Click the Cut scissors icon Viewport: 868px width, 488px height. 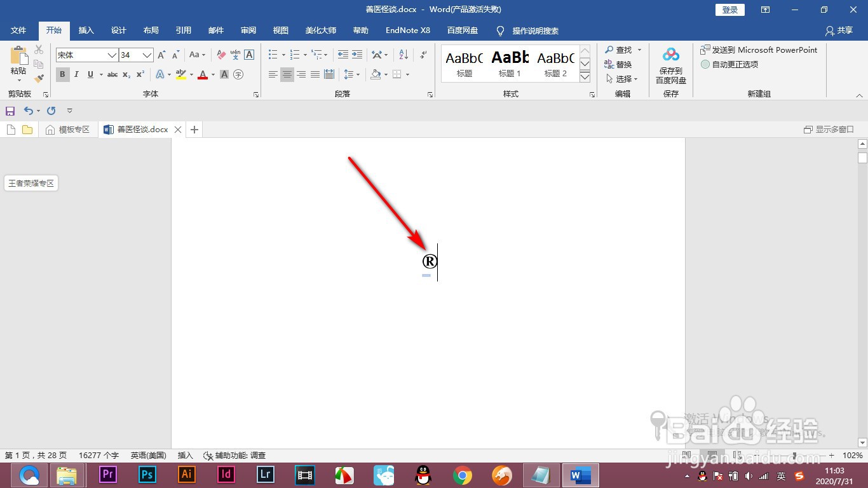(39, 50)
